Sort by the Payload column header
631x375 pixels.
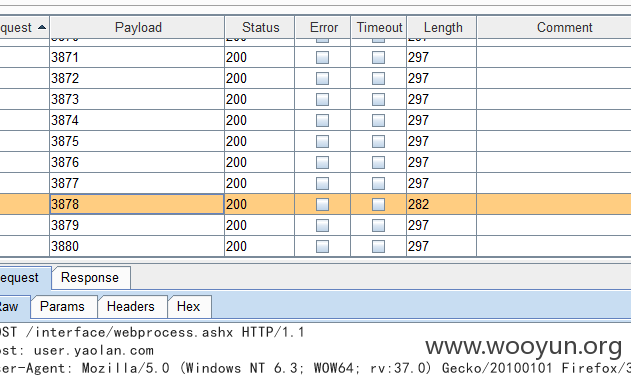(x=137, y=27)
